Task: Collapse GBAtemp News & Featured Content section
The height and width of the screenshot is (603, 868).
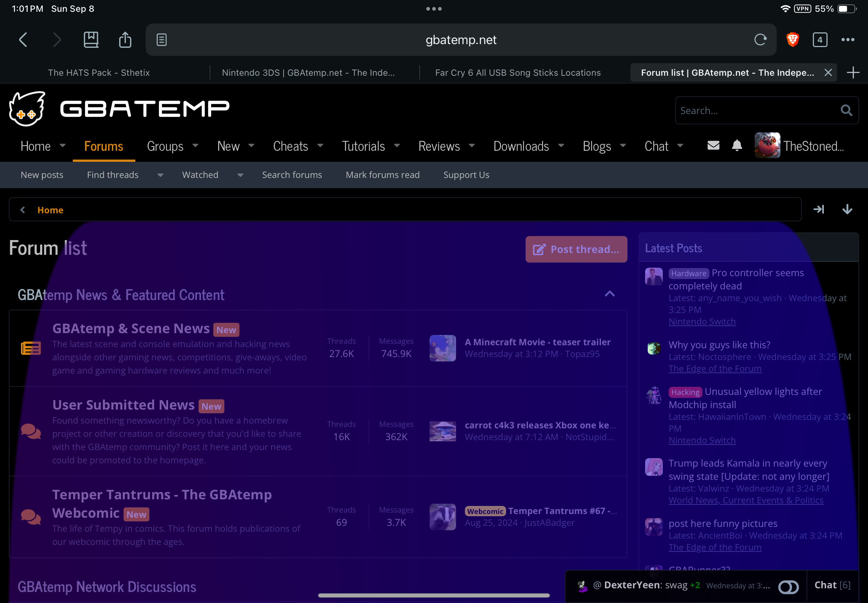Action: (x=610, y=294)
